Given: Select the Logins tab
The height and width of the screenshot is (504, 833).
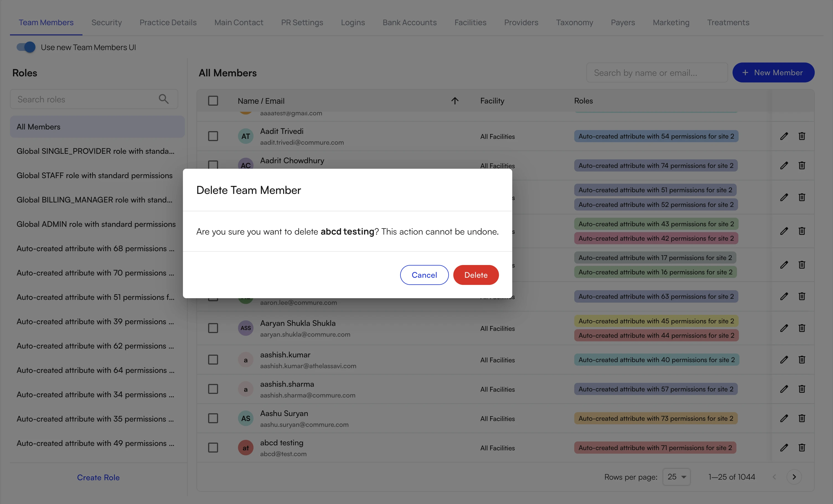Looking at the screenshot, I should [353, 22].
